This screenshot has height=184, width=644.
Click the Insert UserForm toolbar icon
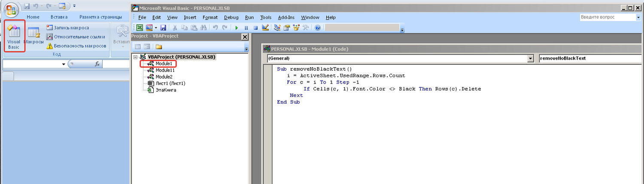coord(149,27)
